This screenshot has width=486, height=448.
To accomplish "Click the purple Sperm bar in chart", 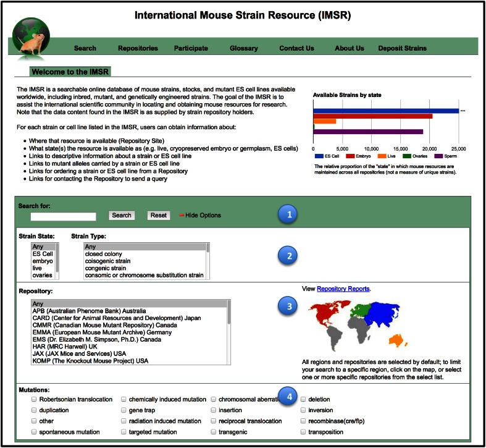I will tap(368, 132).
